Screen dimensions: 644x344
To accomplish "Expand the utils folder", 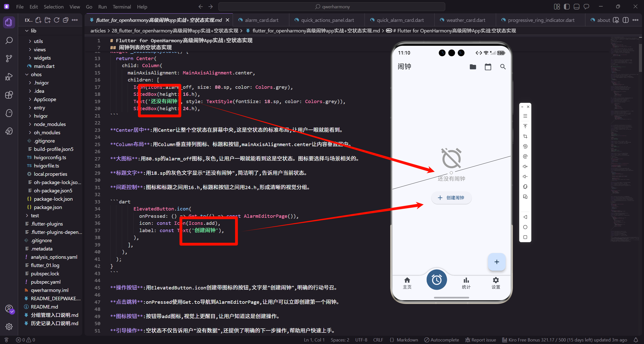I will [50, 41].
